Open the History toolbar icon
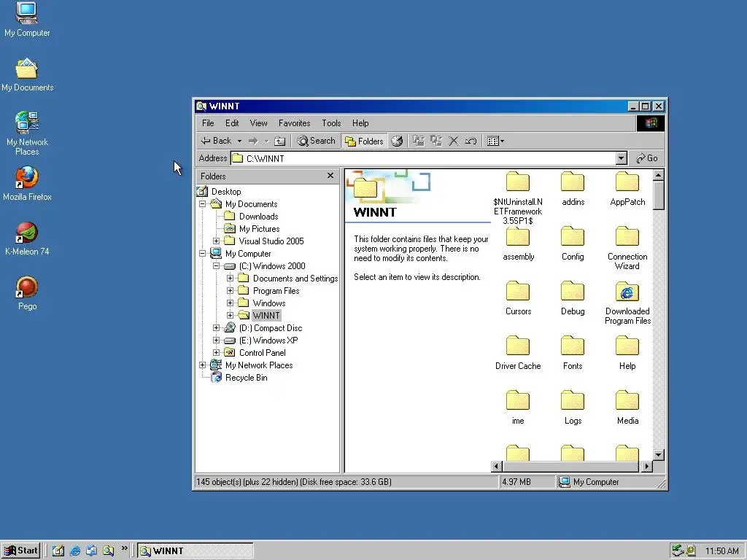747x560 pixels. click(x=397, y=141)
